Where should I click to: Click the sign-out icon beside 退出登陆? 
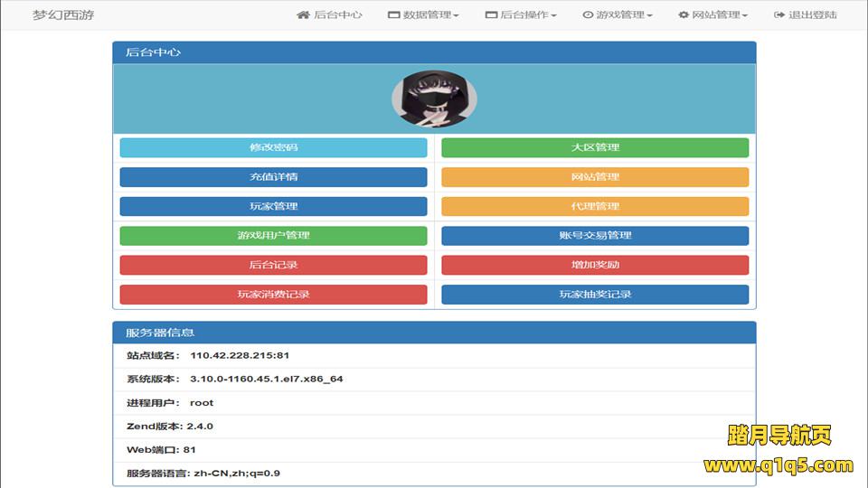[x=779, y=15]
